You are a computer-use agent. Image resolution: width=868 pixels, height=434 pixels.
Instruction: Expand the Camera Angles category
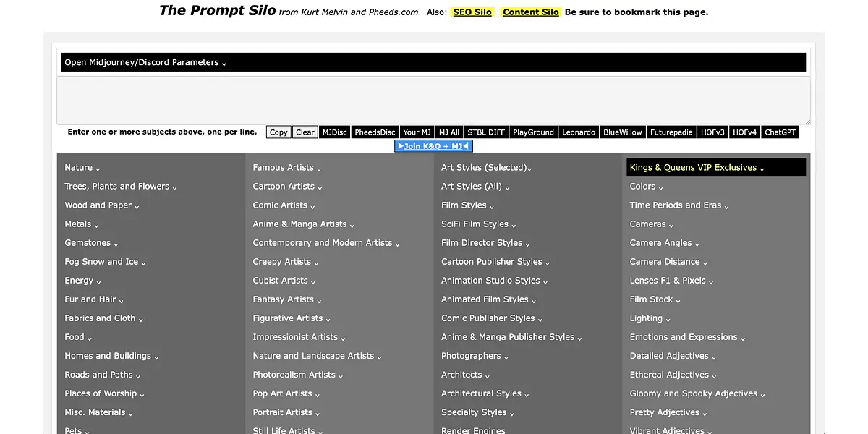[664, 243]
